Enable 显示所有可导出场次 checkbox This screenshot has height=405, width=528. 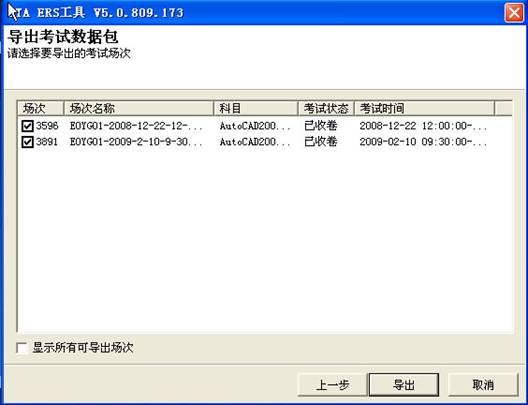(x=22, y=348)
